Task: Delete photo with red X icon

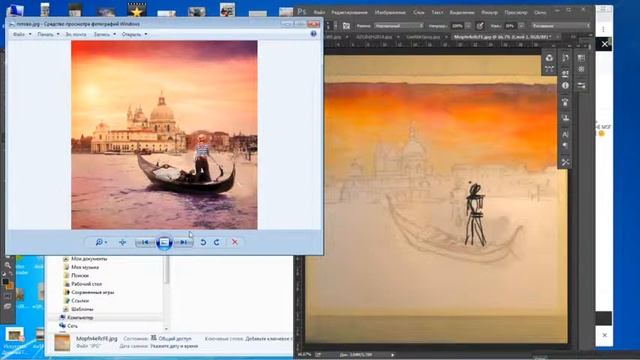Action: 235,242
